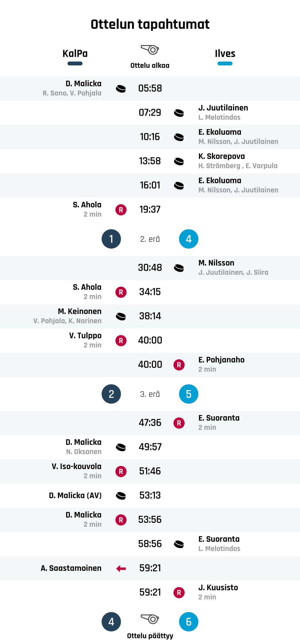Click KalPa's final score badge 4

111,622
